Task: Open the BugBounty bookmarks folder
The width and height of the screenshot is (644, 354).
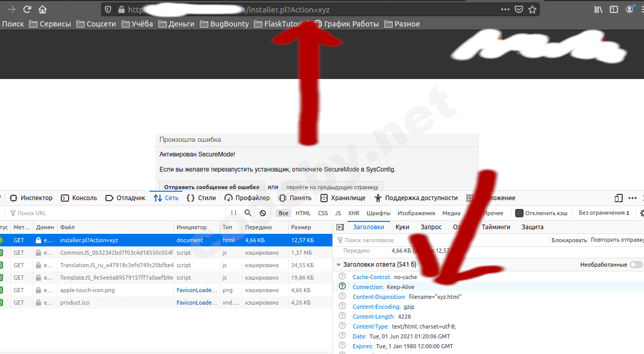Action: 224,24
